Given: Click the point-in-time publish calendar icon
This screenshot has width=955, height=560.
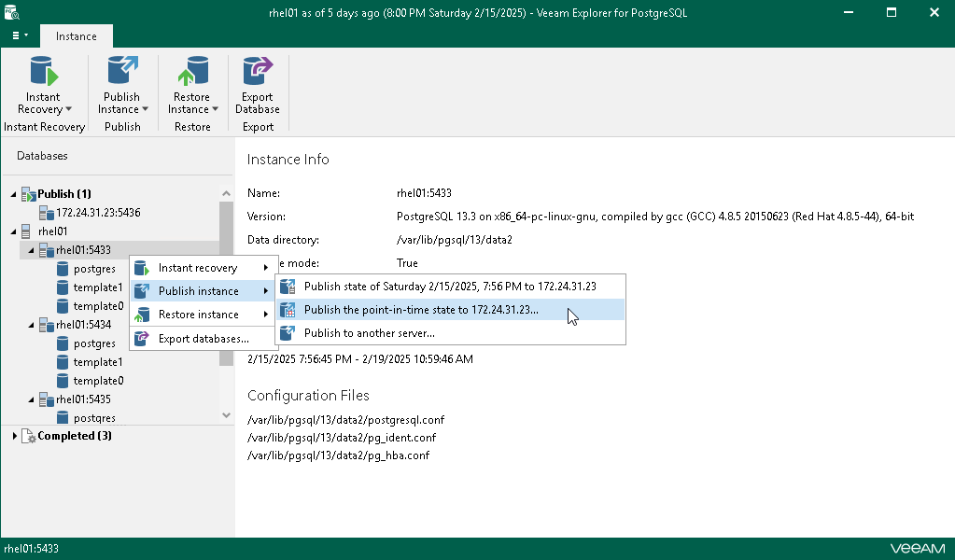Looking at the screenshot, I should (288, 309).
